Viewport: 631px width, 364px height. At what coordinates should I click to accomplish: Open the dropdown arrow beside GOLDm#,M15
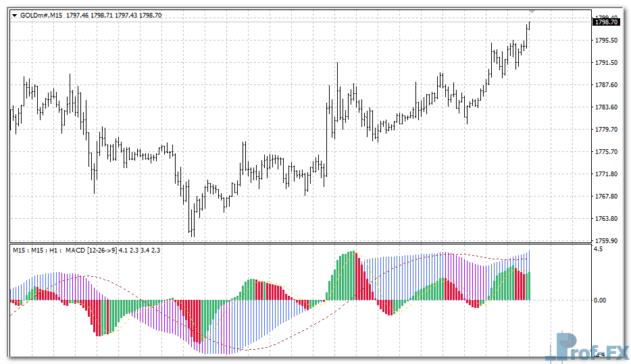[x=15, y=15]
